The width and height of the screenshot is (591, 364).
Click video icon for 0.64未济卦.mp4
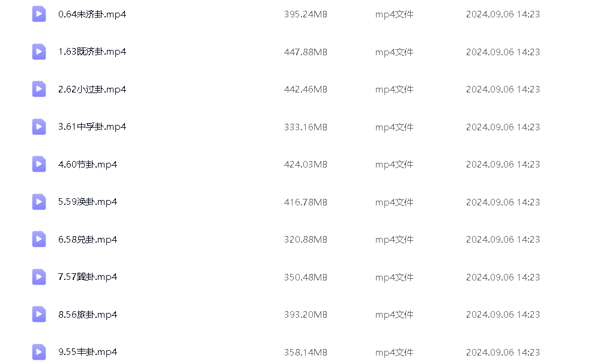(39, 14)
